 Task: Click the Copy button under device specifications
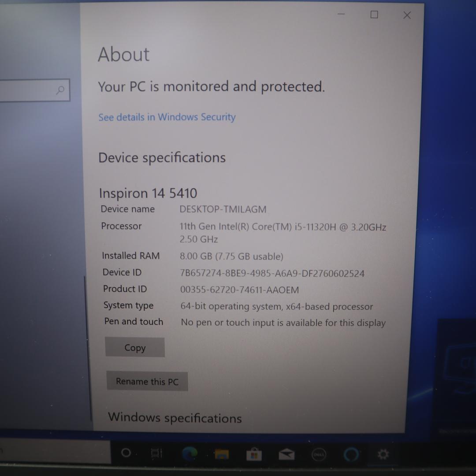[135, 347]
